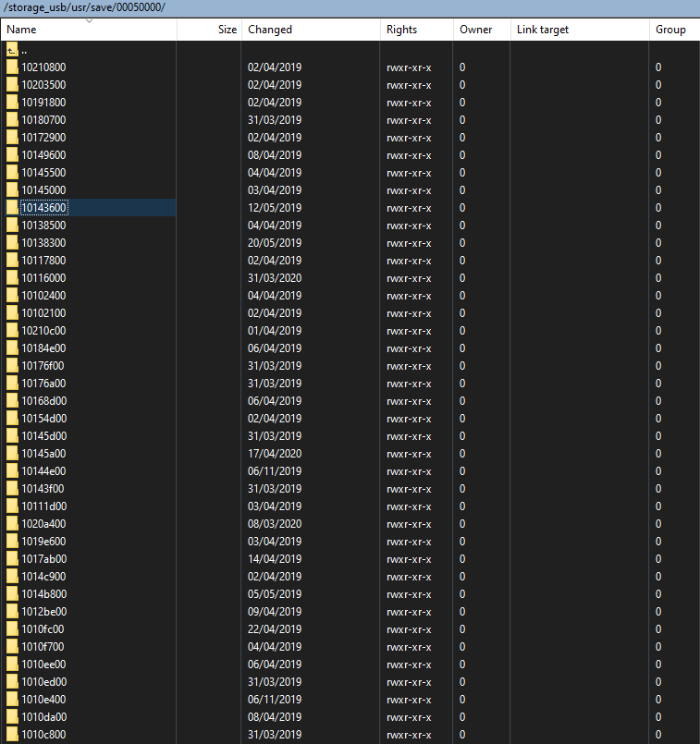Select folder name 1010ee00

[x=43, y=665]
